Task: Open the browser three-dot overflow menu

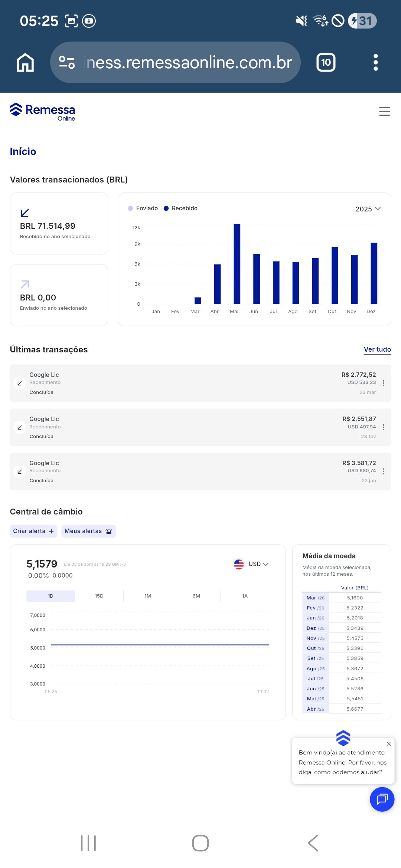Action: click(375, 62)
